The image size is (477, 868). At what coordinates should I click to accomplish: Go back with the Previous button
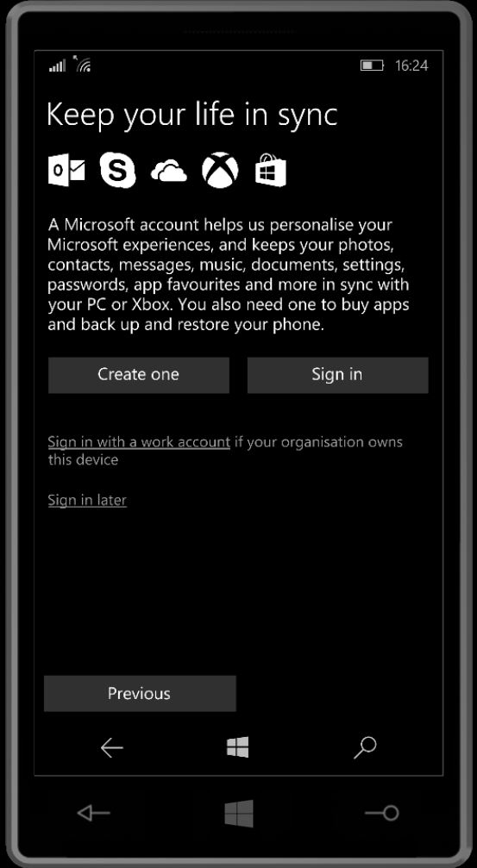pyautogui.click(x=140, y=693)
